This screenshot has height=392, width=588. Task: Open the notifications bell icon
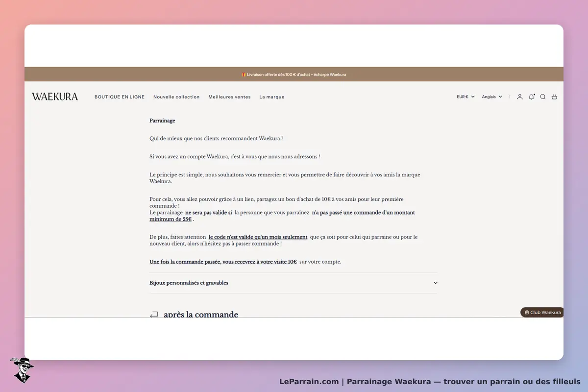click(531, 97)
